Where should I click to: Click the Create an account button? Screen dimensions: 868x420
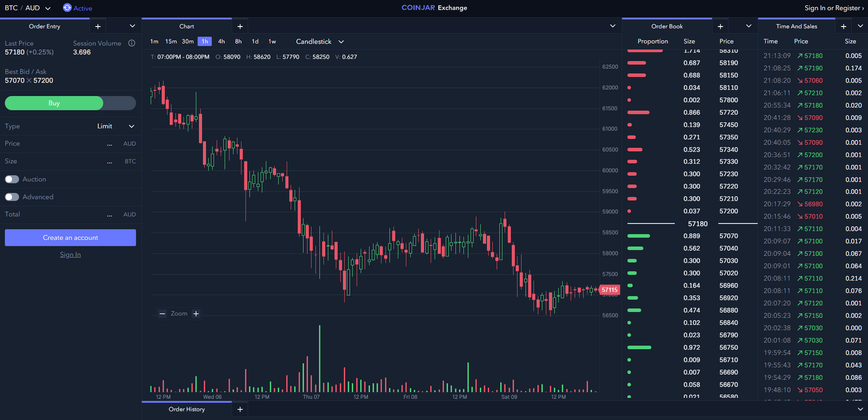pyautogui.click(x=71, y=238)
